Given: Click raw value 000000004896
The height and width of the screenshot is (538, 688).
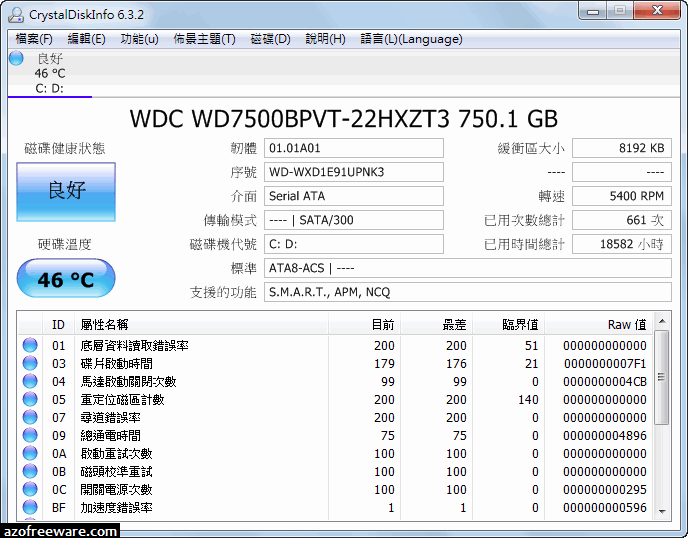Looking at the screenshot, I should [605, 436].
